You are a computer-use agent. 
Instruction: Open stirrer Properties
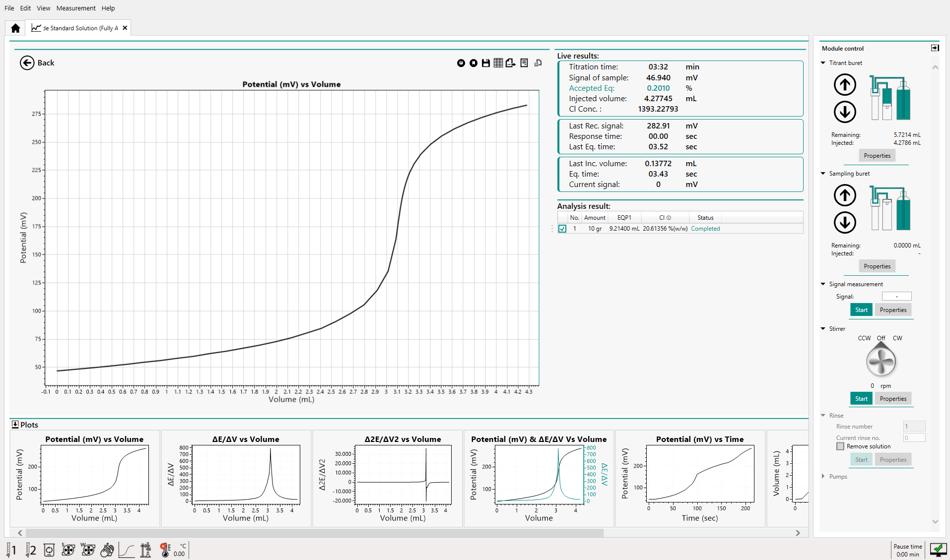pyautogui.click(x=893, y=399)
